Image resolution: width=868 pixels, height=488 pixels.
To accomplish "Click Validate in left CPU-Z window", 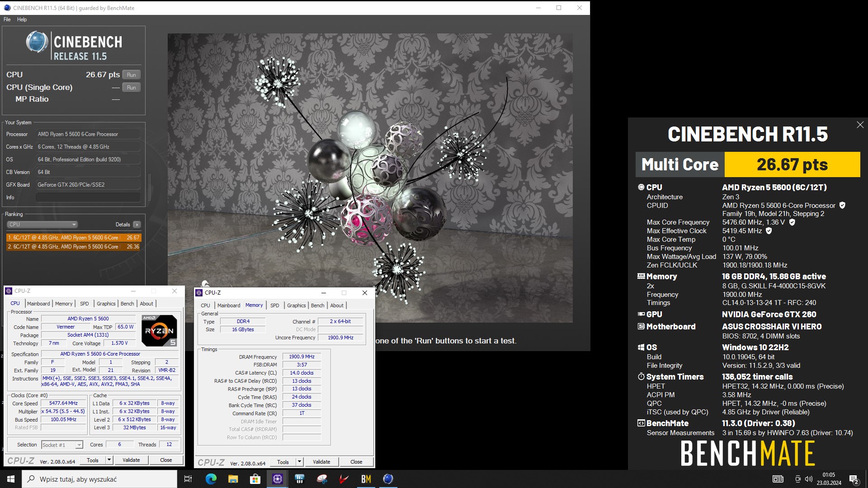I will (131, 460).
